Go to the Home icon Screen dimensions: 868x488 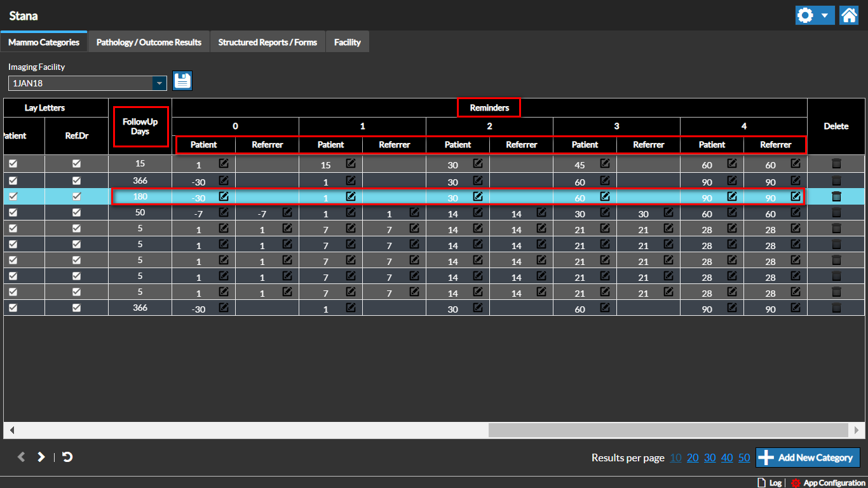tap(849, 16)
